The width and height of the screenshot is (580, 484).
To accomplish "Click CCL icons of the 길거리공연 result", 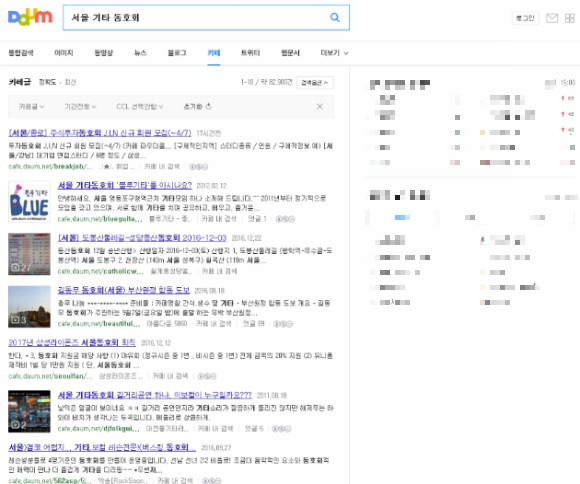I will pos(281,429).
